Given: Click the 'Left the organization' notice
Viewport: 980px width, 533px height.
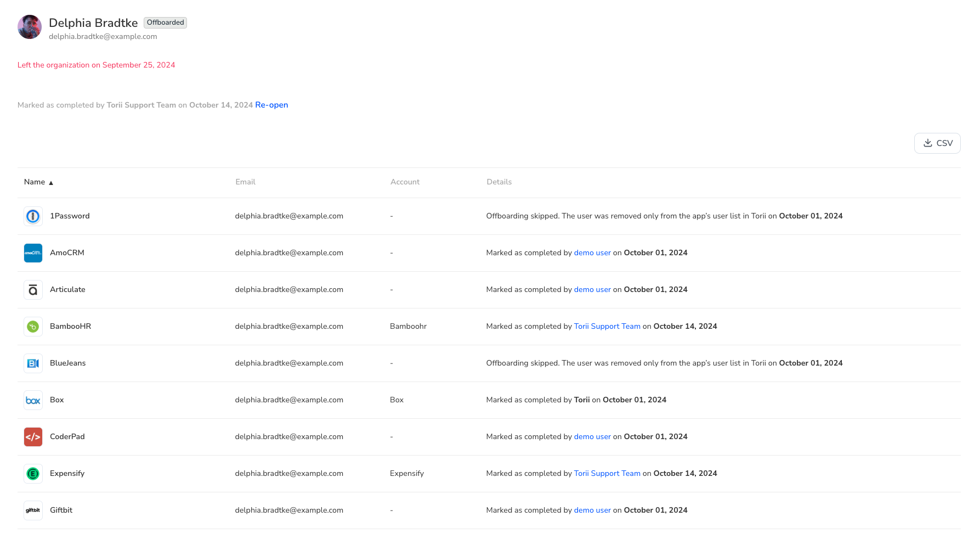Looking at the screenshot, I should point(97,65).
